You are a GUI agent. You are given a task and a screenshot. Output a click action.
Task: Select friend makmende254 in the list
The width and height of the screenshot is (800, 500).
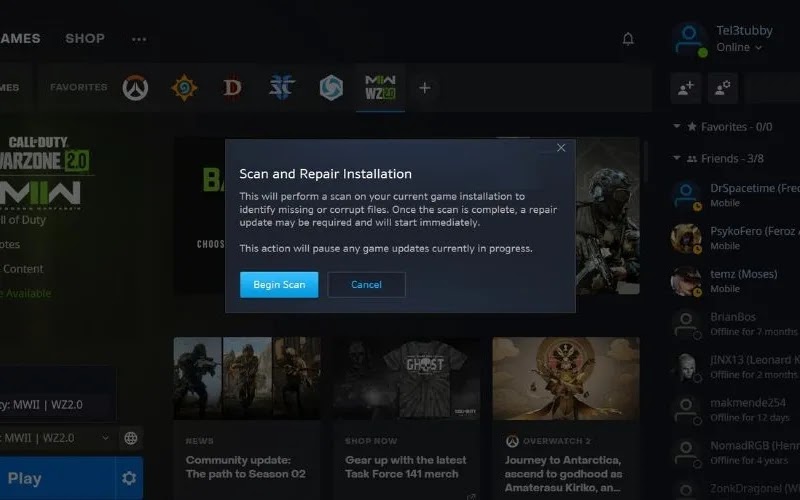pyautogui.click(x=735, y=409)
